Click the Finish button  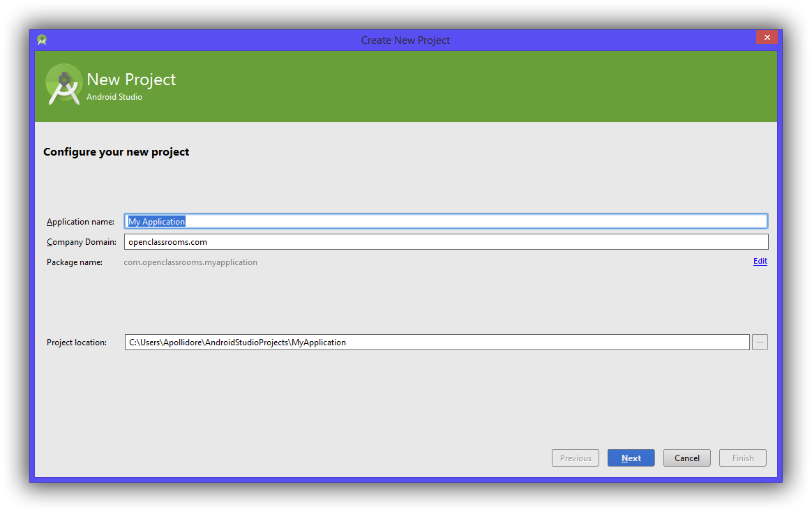(x=743, y=458)
